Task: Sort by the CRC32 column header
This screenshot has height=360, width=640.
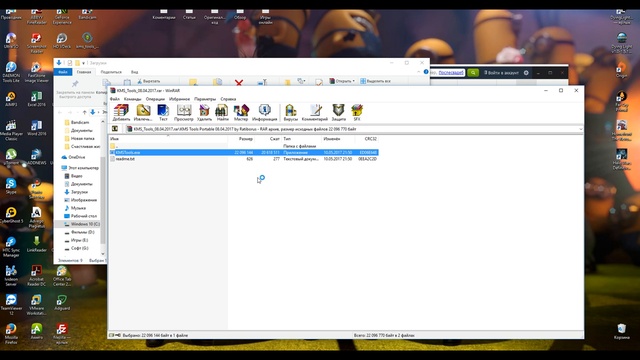Action: tap(366, 139)
